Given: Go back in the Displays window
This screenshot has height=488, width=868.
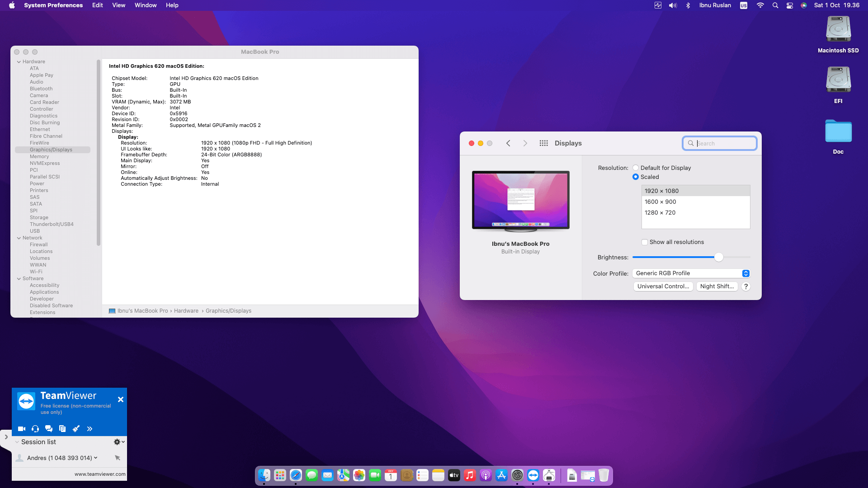Looking at the screenshot, I should coord(508,143).
